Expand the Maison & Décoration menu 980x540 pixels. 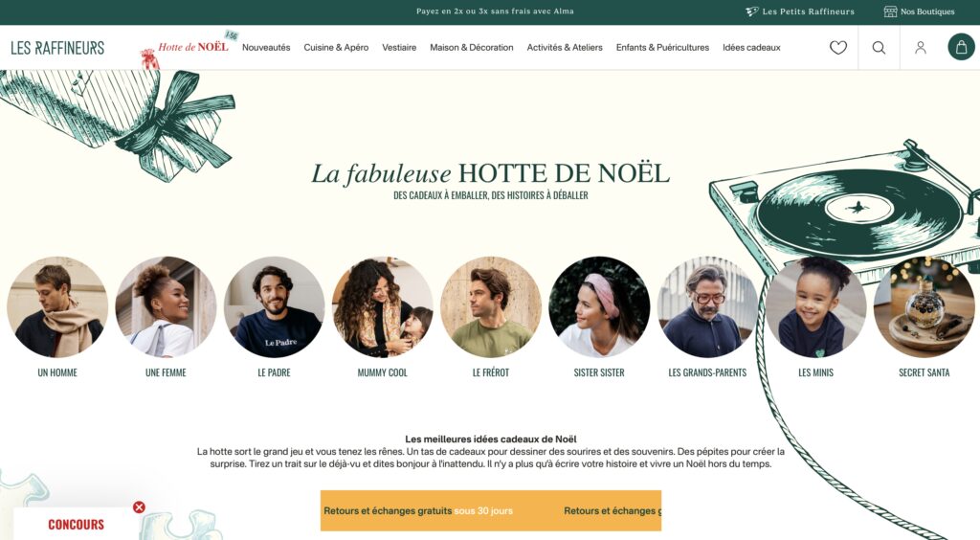pyautogui.click(x=471, y=48)
